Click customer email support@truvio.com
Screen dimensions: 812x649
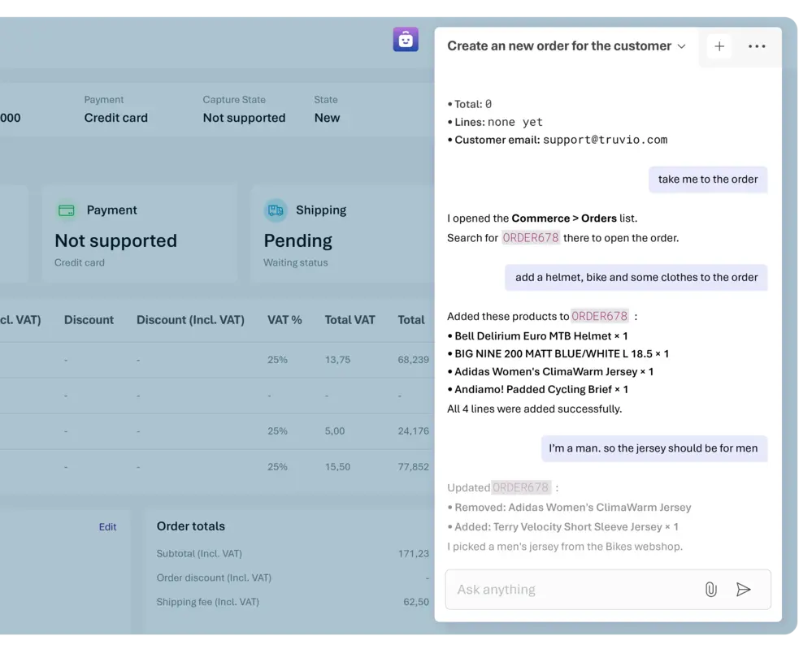tap(605, 140)
